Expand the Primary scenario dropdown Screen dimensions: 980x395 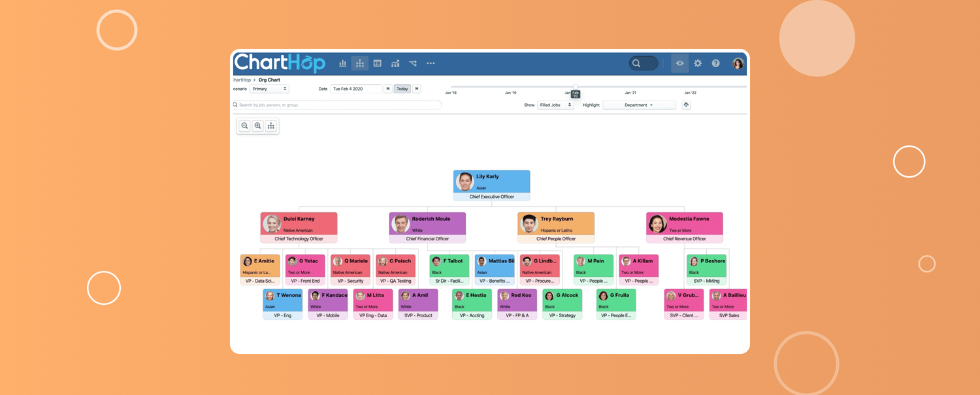coord(269,89)
